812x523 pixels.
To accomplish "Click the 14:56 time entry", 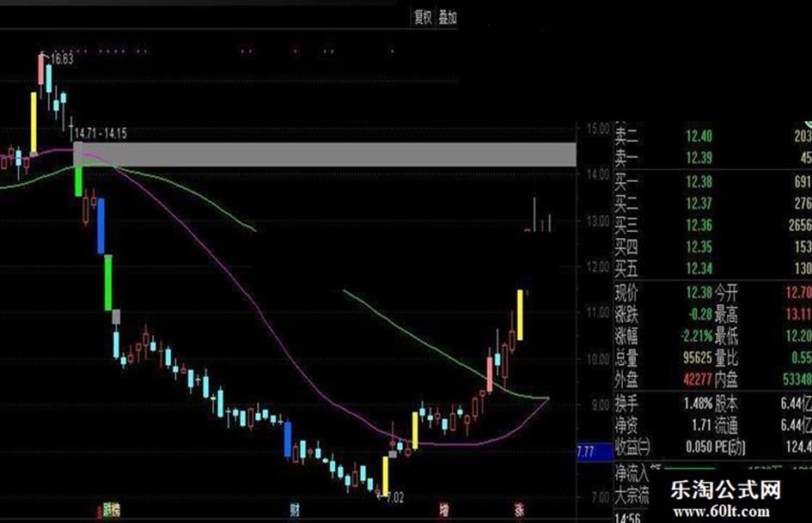I will point(627,518).
